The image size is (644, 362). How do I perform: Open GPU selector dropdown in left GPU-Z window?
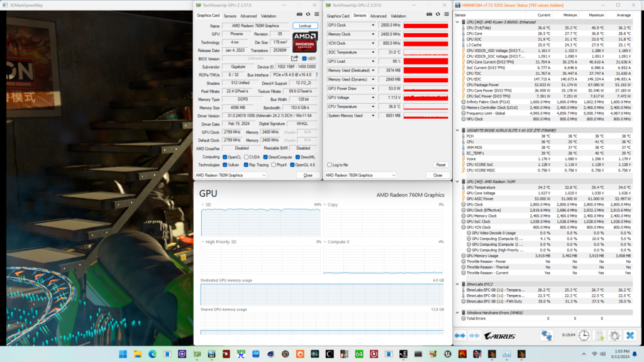tap(230, 175)
